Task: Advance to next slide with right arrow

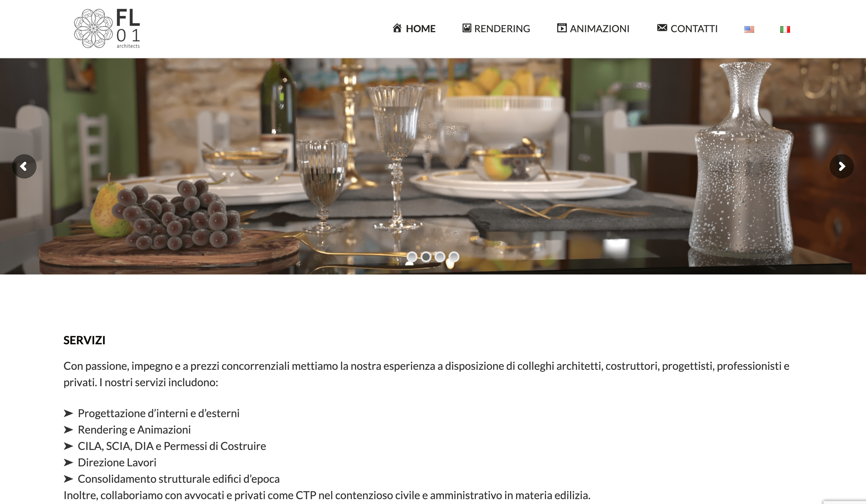Action: point(841,166)
